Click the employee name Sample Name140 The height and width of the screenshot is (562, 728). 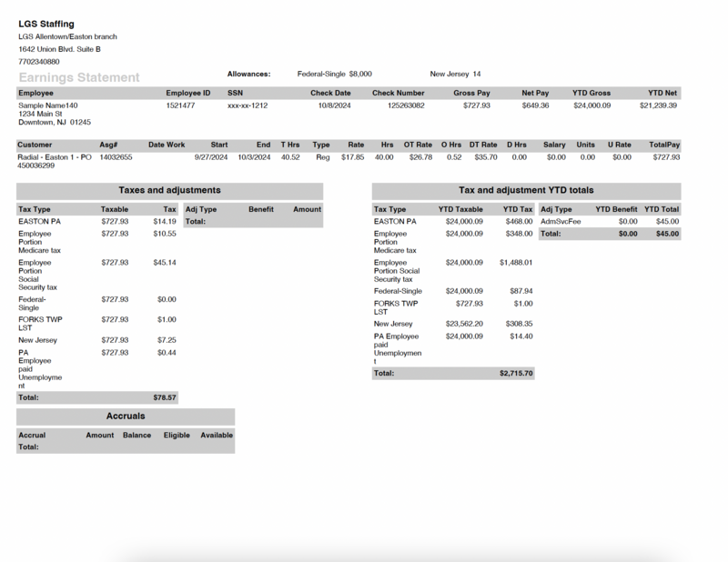48,105
